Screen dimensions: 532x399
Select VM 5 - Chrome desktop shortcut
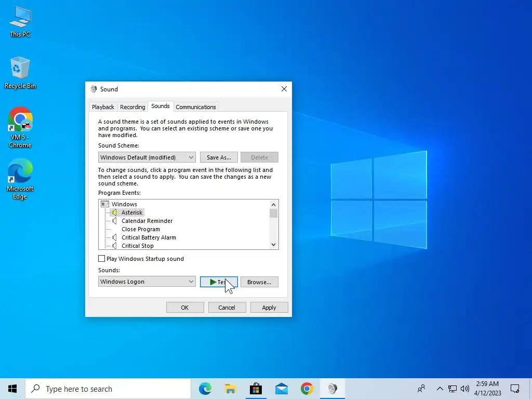pos(20,127)
